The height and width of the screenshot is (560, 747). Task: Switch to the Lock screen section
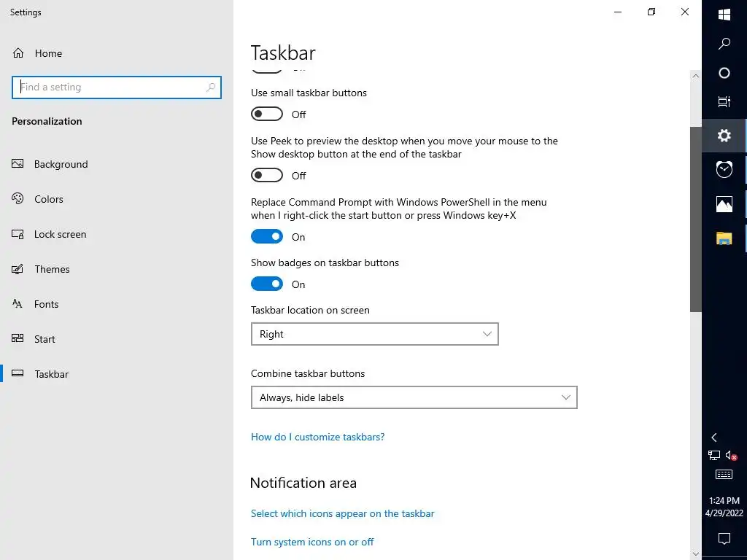pos(60,234)
